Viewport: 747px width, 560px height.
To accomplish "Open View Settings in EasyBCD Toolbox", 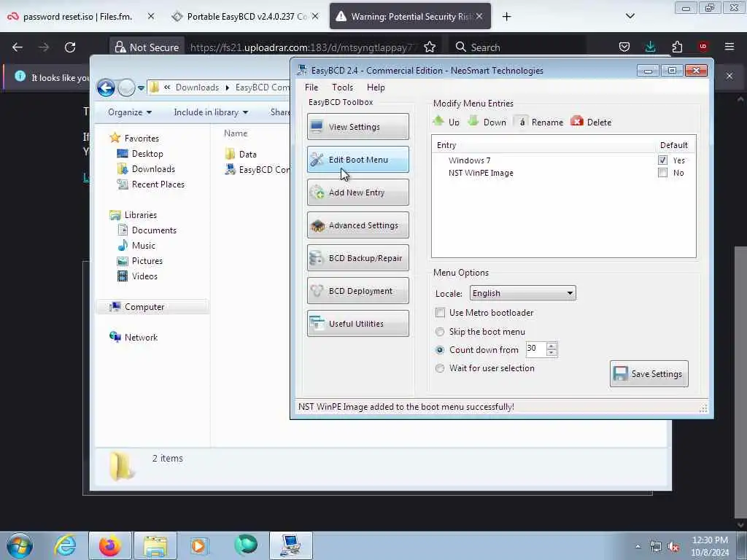I will point(357,127).
